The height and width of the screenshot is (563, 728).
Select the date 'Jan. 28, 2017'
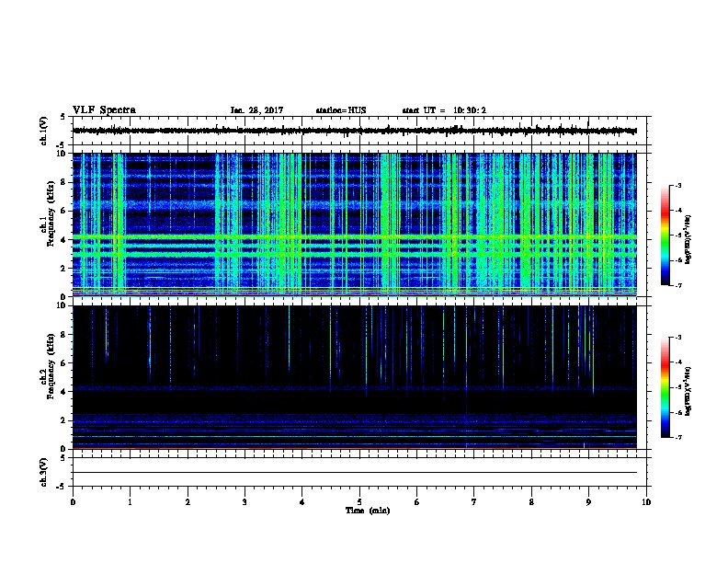[x=256, y=110]
